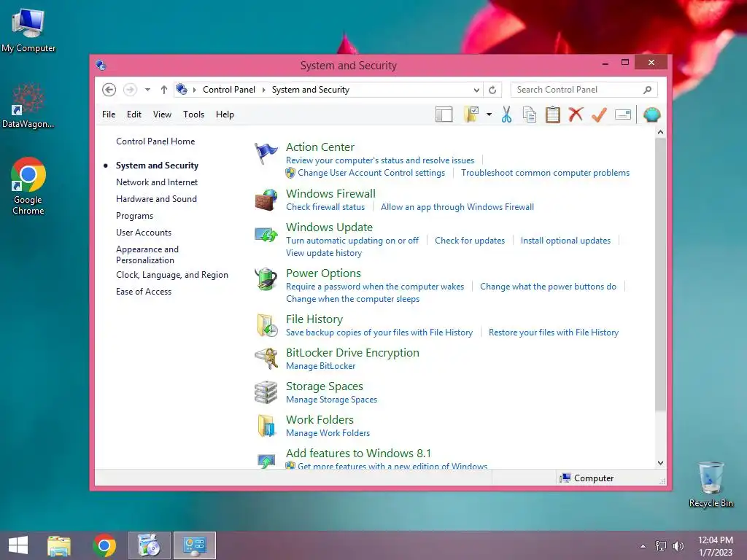This screenshot has width=747, height=560.
Task: Click the Work Folders icon
Action: pyautogui.click(x=266, y=425)
